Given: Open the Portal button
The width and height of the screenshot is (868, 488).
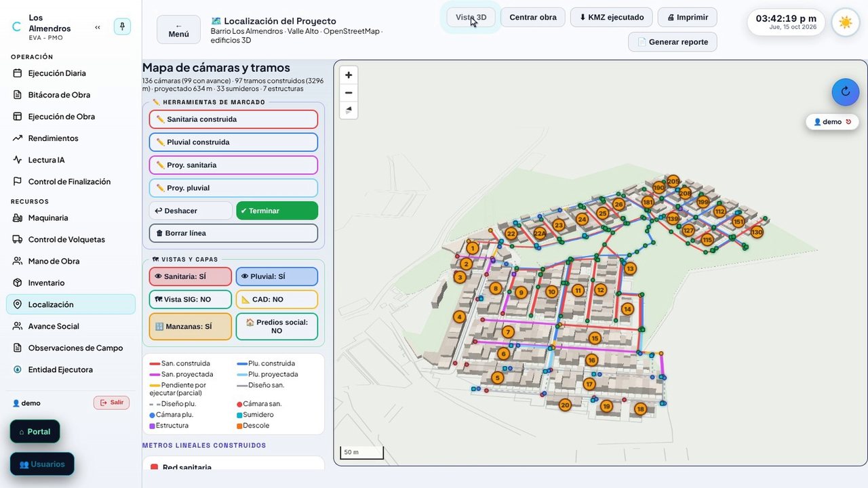Looking at the screenshot, I should pos(35,432).
